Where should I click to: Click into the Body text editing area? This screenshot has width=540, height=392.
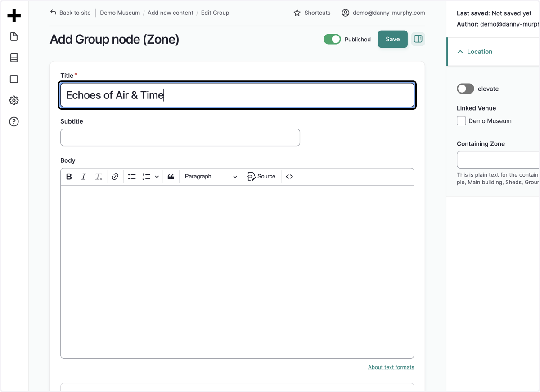click(237, 272)
